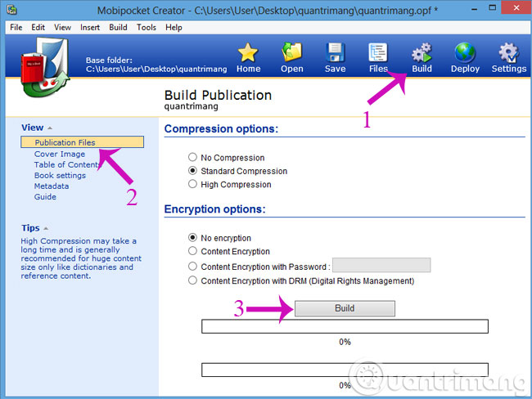The height and width of the screenshot is (399, 532).
Task: Open Book settings in sidebar
Action: tap(60, 176)
